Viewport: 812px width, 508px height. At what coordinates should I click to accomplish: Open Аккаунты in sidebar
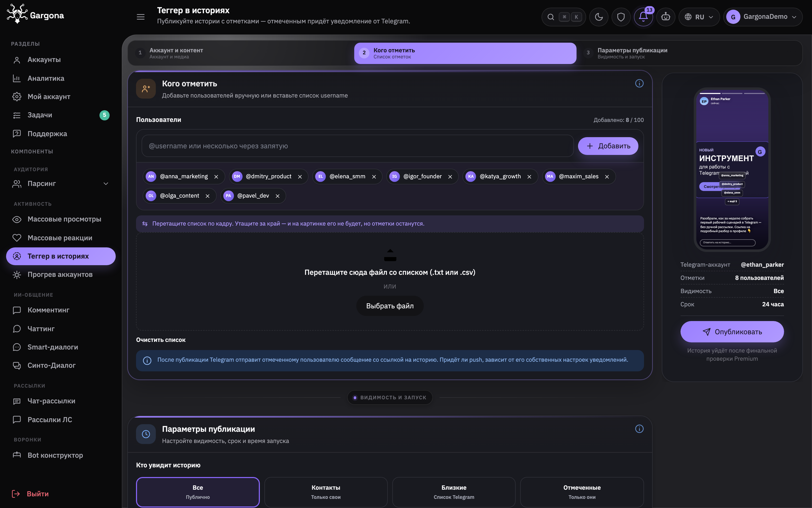point(61,60)
